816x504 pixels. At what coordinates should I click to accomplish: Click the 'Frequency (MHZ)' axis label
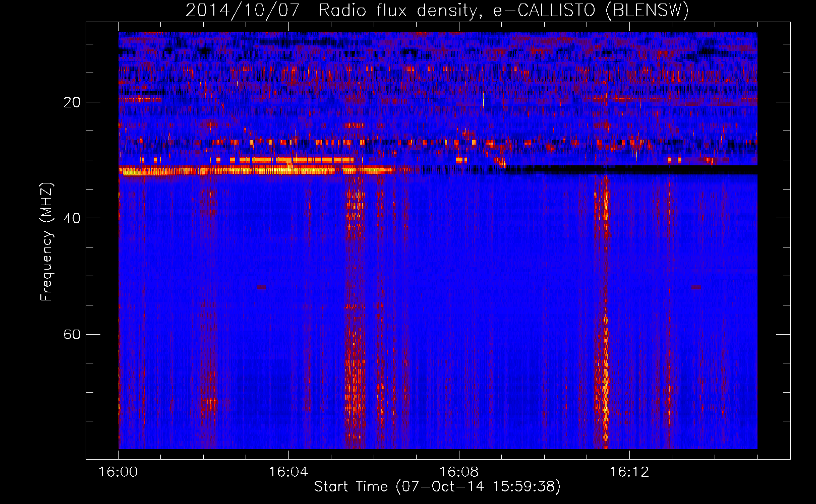[46, 242]
